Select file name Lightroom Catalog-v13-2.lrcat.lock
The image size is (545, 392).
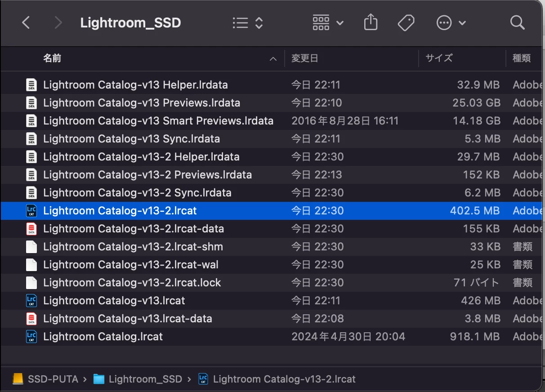coord(132,283)
